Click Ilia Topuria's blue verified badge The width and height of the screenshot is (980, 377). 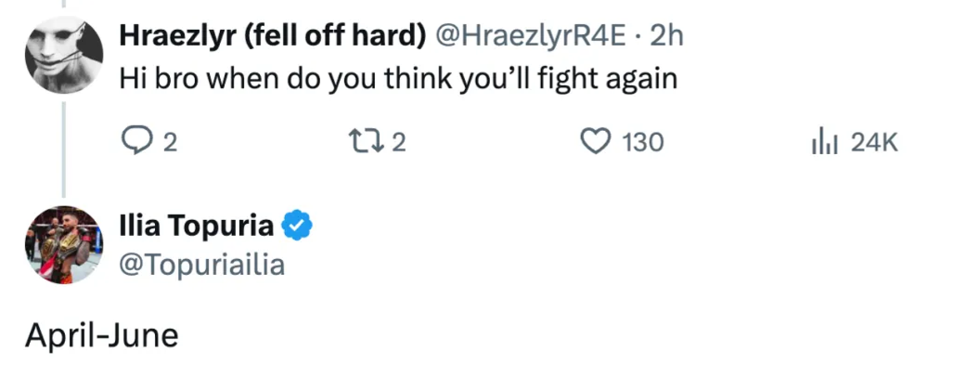pyautogui.click(x=298, y=226)
